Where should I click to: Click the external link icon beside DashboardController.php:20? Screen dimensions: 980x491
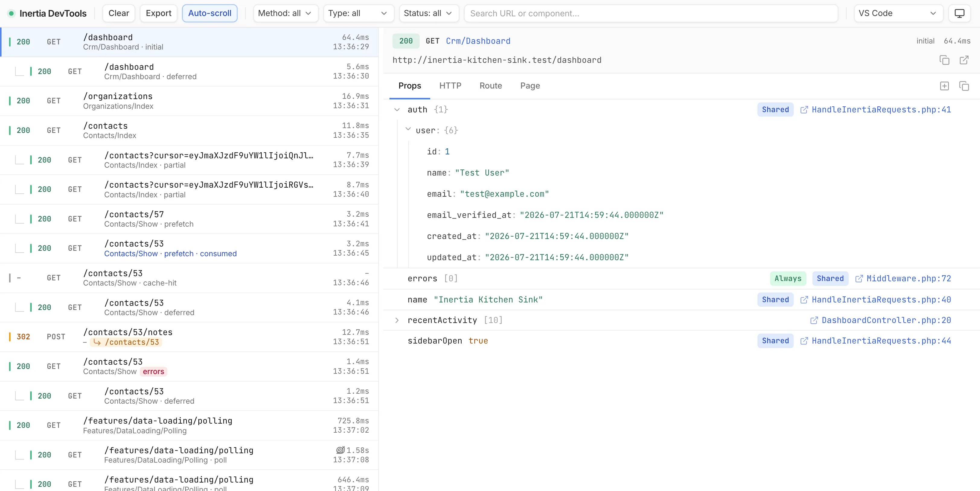[814, 321]
